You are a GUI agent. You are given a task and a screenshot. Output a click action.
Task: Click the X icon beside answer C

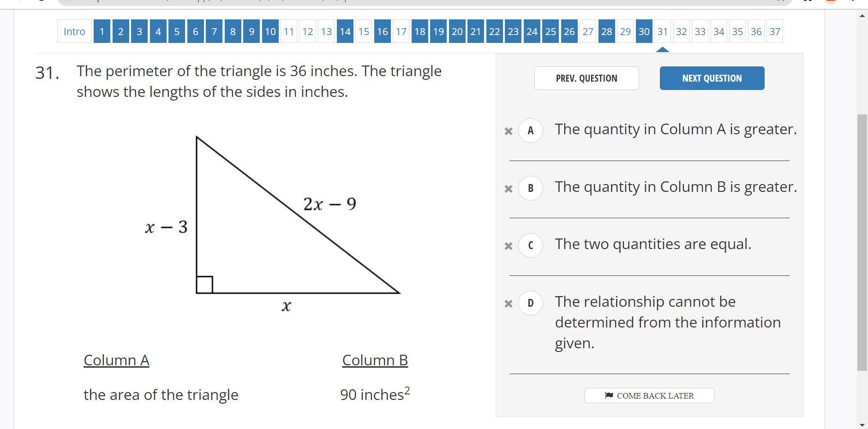coord(509,246)
